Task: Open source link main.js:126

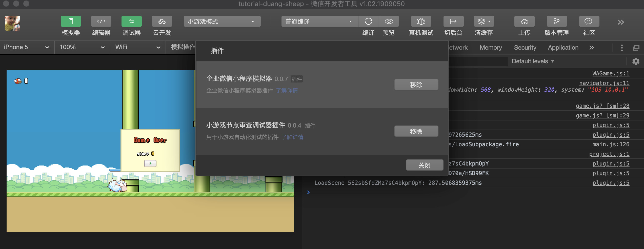Action: coord(611,144)
